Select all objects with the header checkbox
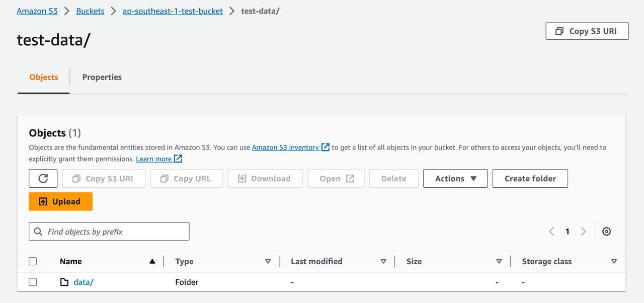Screen dimensions: 644x303 click(33, 261)
